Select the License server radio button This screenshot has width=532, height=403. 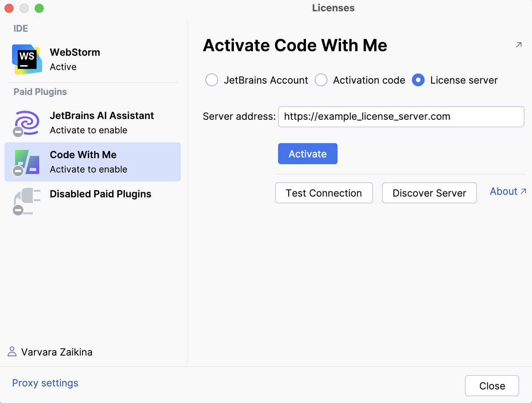418,80
